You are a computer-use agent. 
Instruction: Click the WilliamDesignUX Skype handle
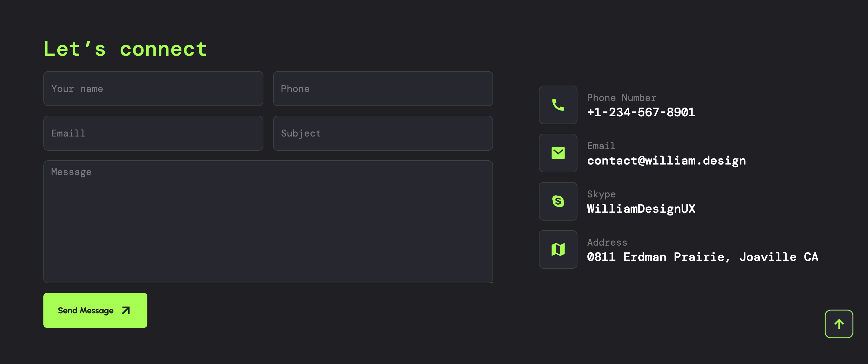click(641, 209)
